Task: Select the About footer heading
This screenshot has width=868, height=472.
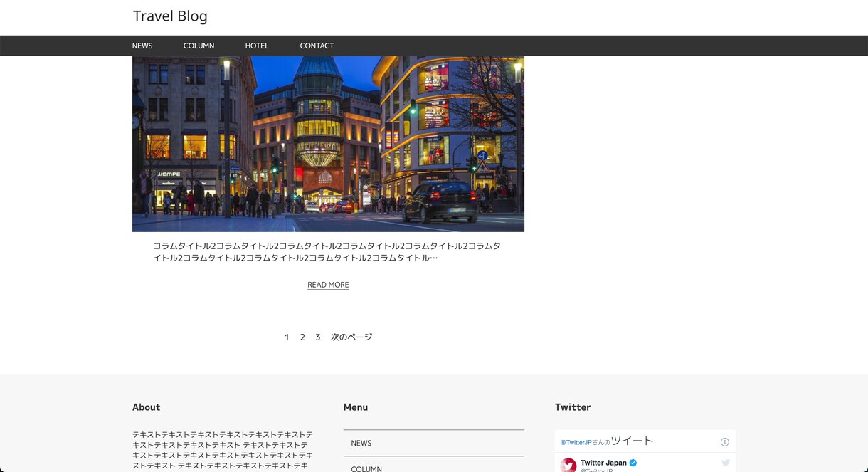Action: point(147,407)
